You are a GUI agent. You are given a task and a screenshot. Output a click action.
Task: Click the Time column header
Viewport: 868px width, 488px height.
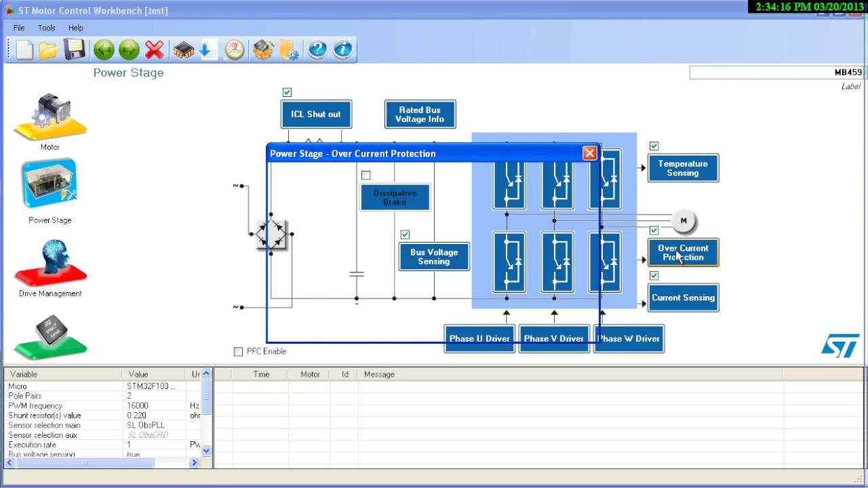tap(260, 374)
